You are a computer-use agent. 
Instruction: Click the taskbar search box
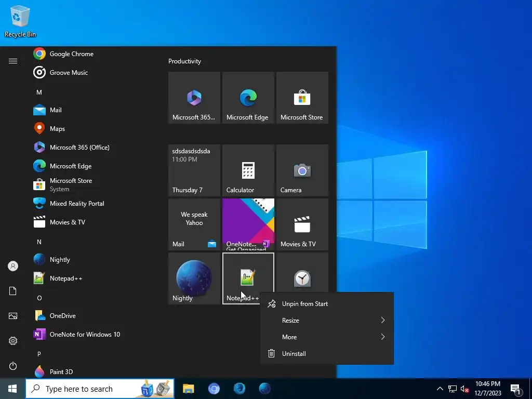point(100,389)
